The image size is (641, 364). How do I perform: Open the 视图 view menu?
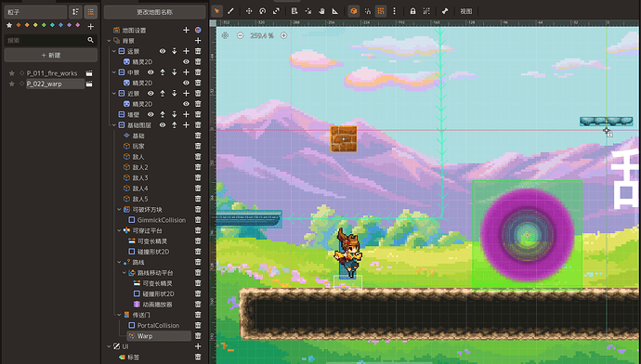click(466, 11)
